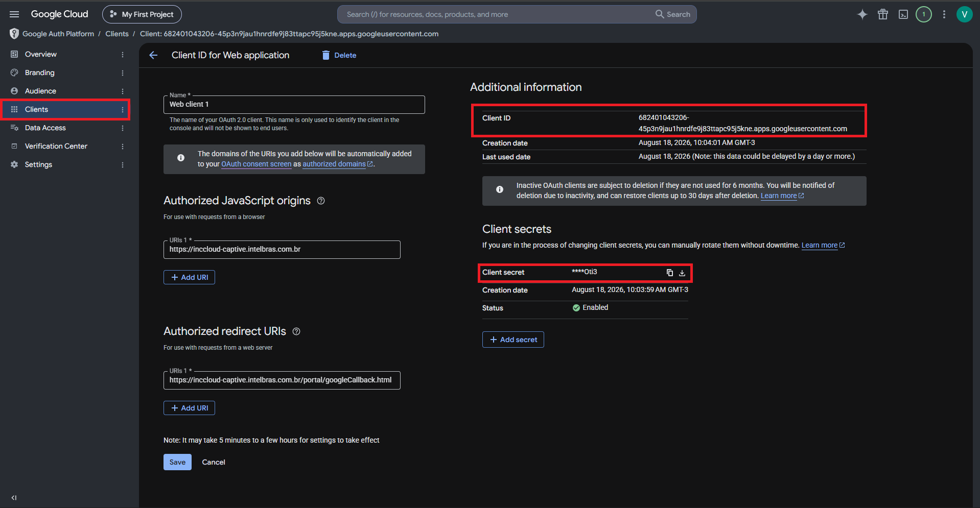Go back with the arrow icon
This screenshot has width=980, height=508.
153,55
